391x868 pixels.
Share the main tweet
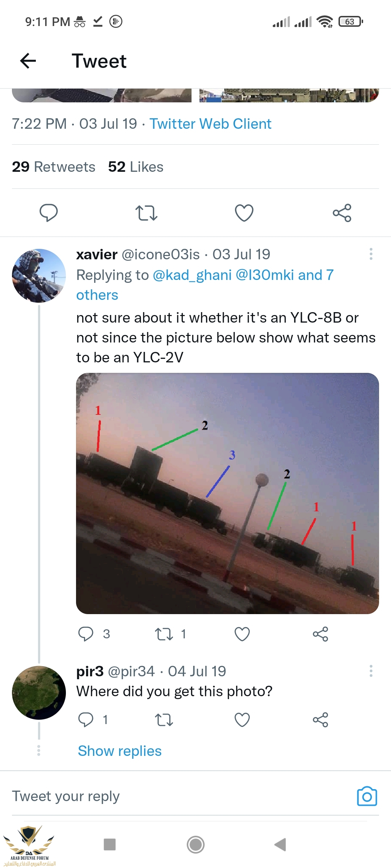click(342, 213)
